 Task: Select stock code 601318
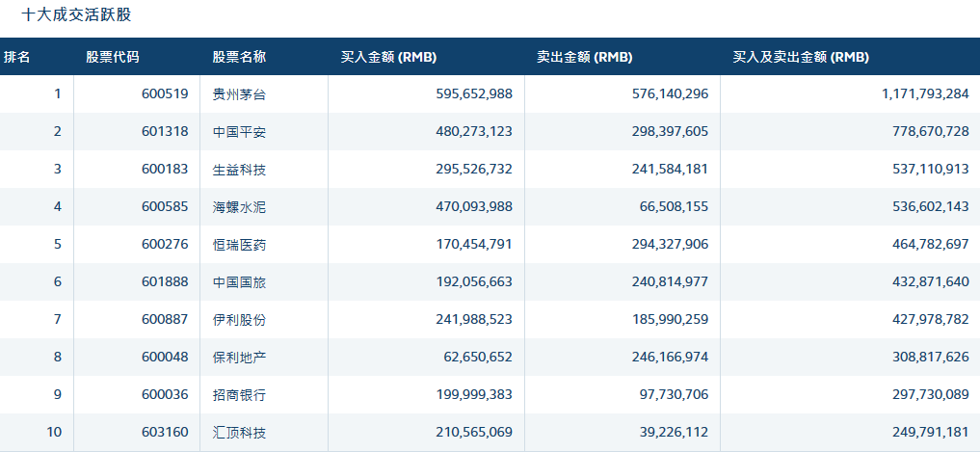pos(165,131)
